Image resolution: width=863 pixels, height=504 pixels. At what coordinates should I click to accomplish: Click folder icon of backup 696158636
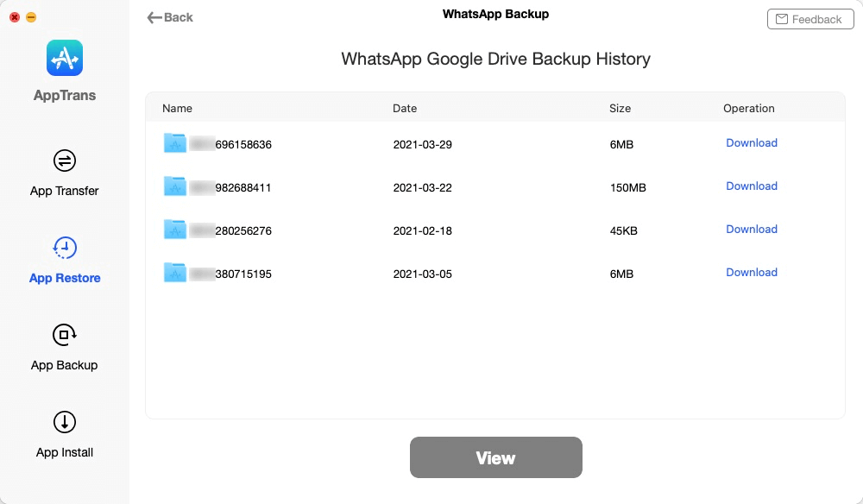pyautogui.click(x=175, y=143)
